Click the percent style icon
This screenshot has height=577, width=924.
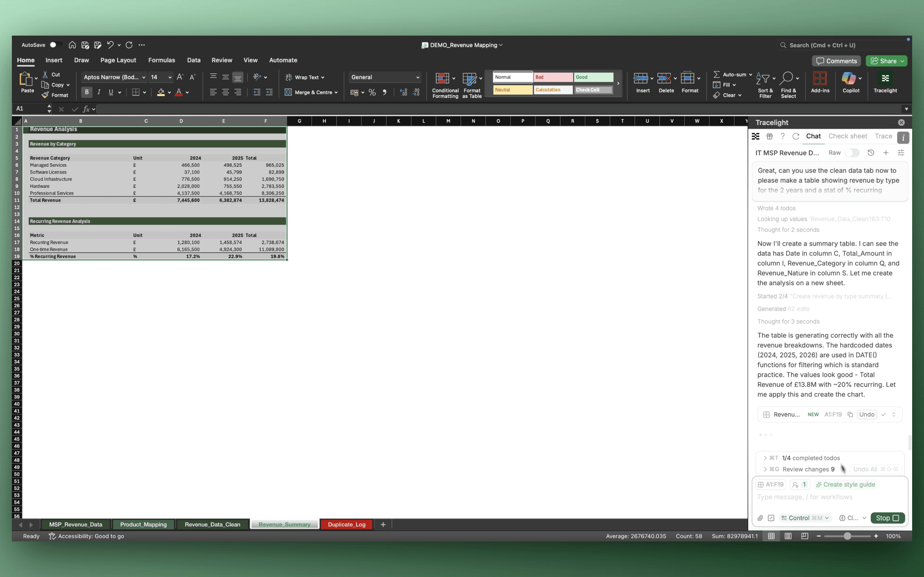(x=372, y=92)
